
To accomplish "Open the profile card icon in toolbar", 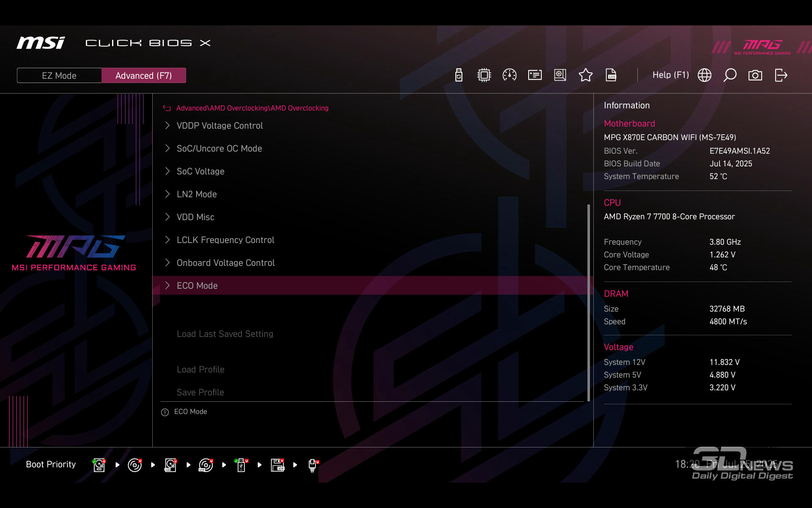I will point(535,75).
